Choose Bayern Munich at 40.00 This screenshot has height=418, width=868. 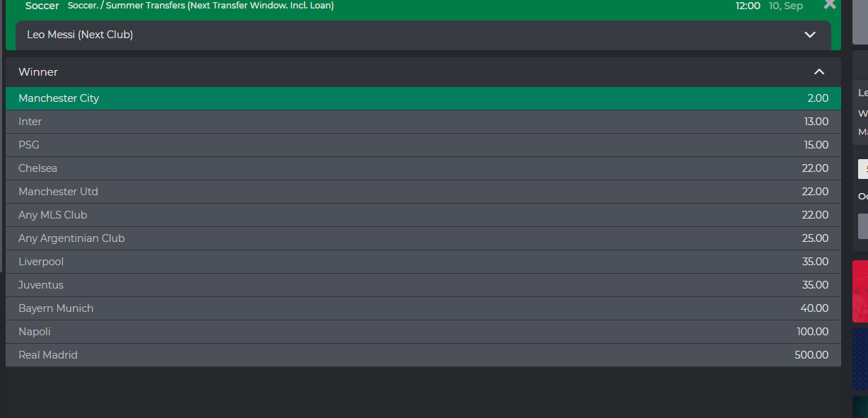pos(423,308)
